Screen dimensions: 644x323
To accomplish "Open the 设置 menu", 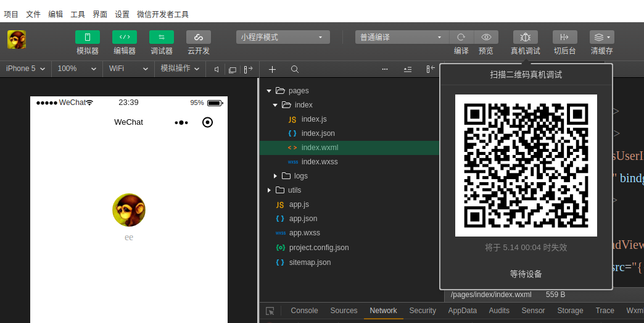I will pos(122,14).
